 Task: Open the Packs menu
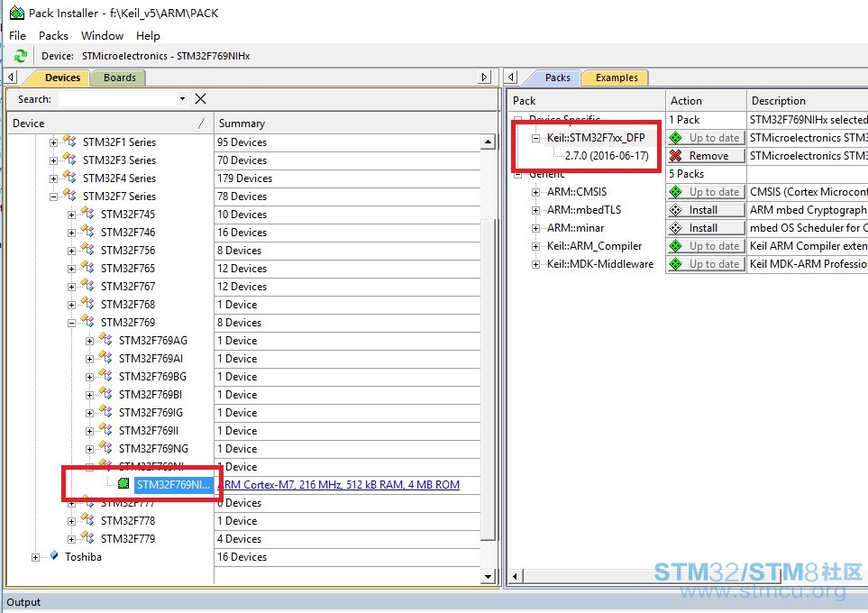pos(53,35)
